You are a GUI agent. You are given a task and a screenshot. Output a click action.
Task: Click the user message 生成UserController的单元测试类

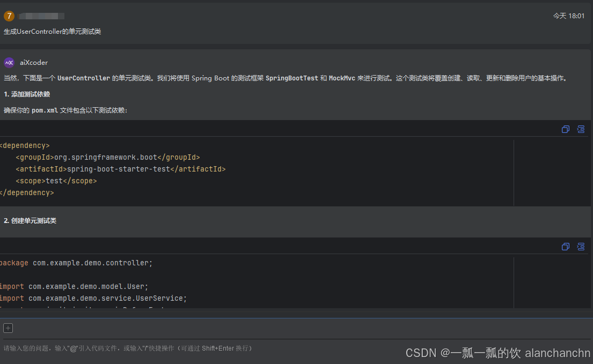click(x=52, y=32)
